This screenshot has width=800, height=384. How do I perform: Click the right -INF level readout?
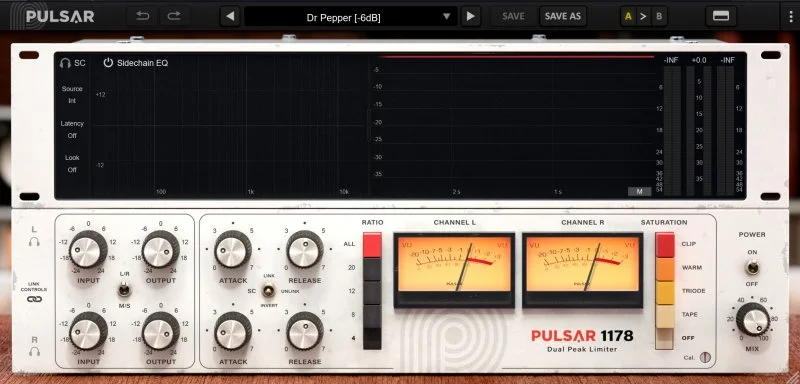pyautogui.click(x=727, y=60)
